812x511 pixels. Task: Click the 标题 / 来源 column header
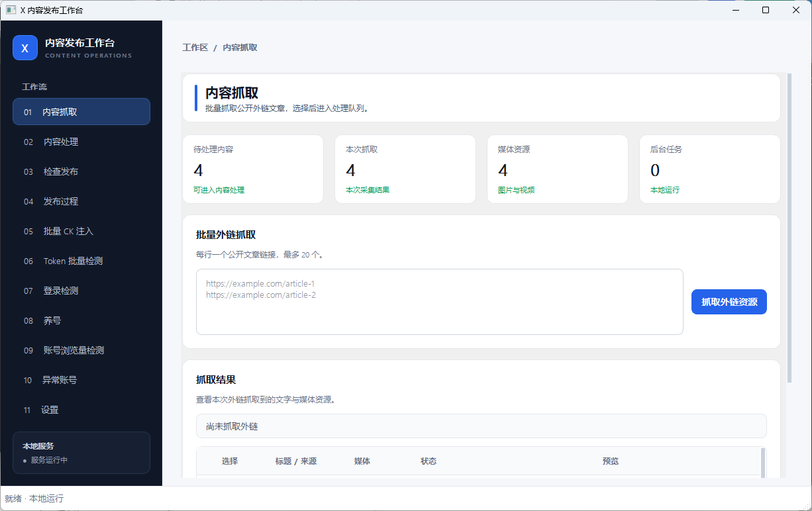pyautogui.click(x=296, y=461)
